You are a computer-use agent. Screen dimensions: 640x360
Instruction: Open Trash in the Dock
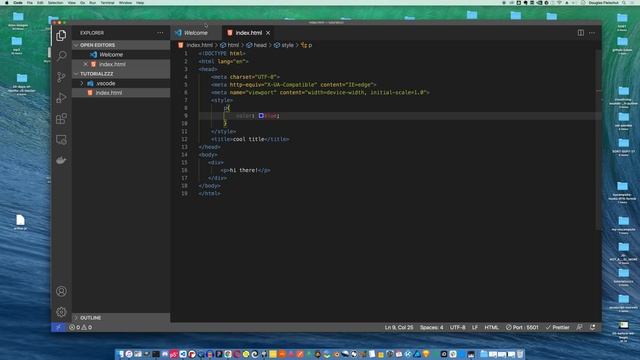point(520,354)
